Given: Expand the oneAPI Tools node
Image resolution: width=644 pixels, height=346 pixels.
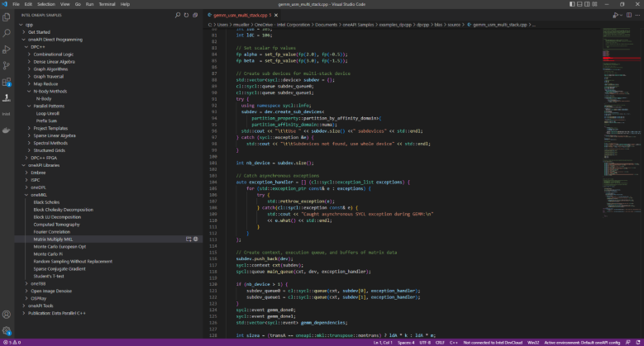Looking at the screenshot, I should 24,306.
